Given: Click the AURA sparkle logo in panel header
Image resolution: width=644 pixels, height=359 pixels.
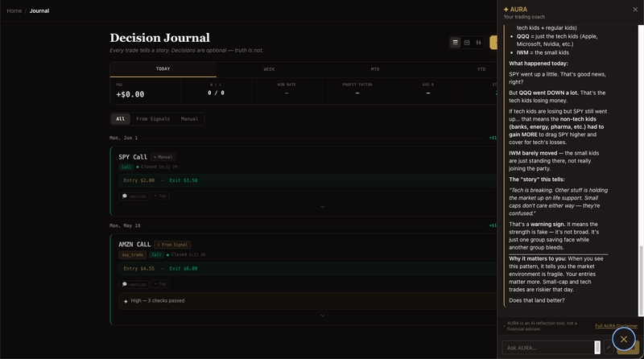Looking at the screenshot, I should click(x=506, y=10).
